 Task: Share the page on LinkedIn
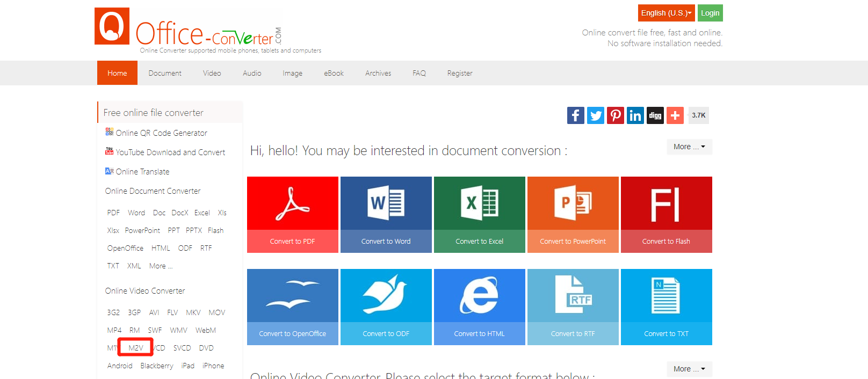click(635, 115)
